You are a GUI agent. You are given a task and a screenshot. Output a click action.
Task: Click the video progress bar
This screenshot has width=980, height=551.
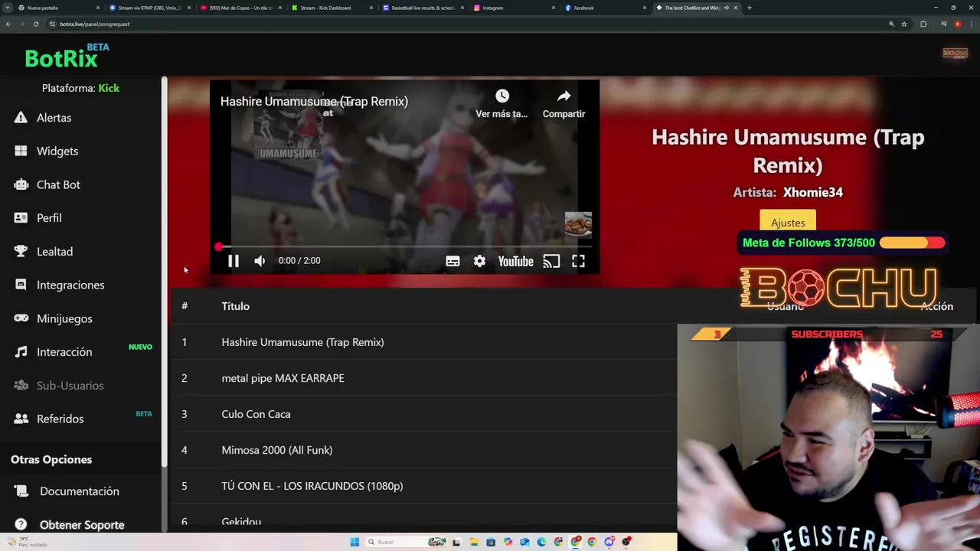(x=404, y=246)
